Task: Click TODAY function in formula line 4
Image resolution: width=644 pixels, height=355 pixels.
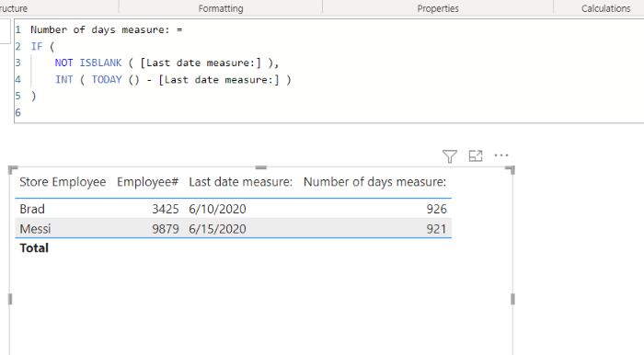Action: 107,79
